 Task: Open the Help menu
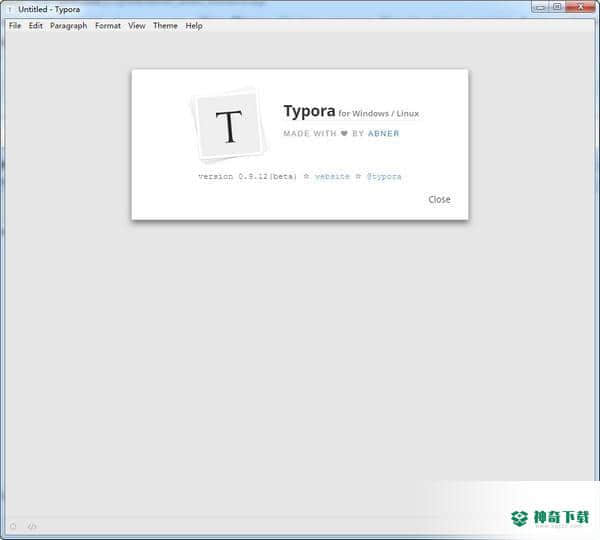[194, 26]
